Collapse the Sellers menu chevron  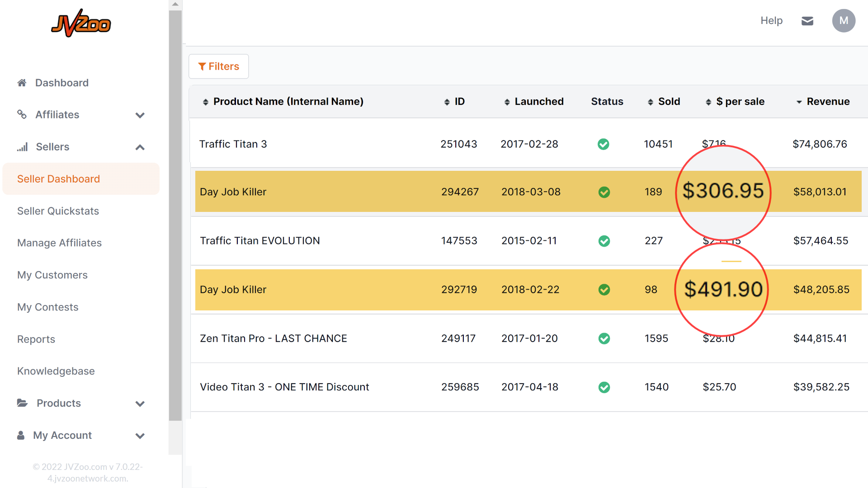140,147
